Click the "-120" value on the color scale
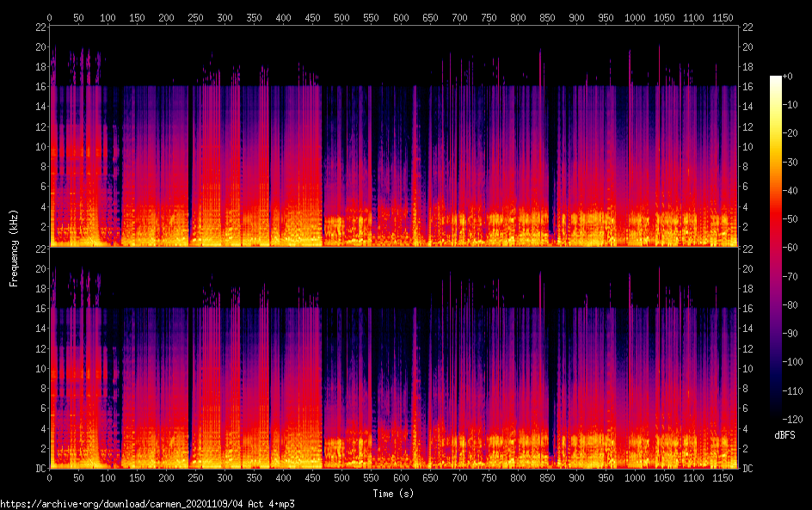Screen dimensions: 812x510 click(x=793, y=420)
